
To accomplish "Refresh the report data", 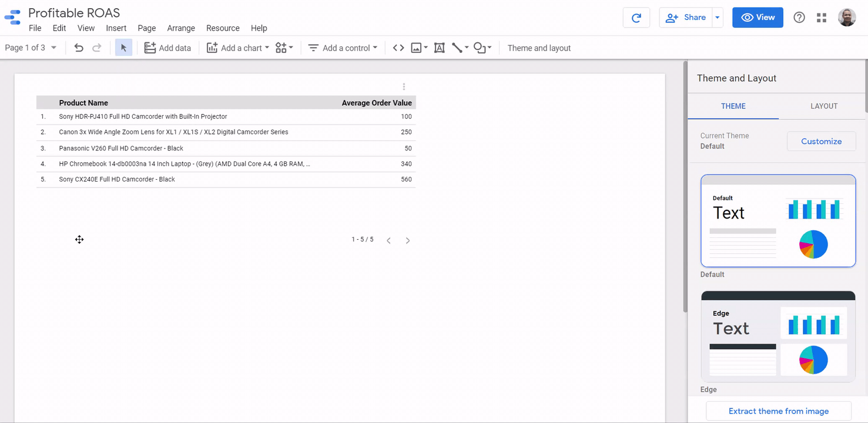I will point(636,18).
